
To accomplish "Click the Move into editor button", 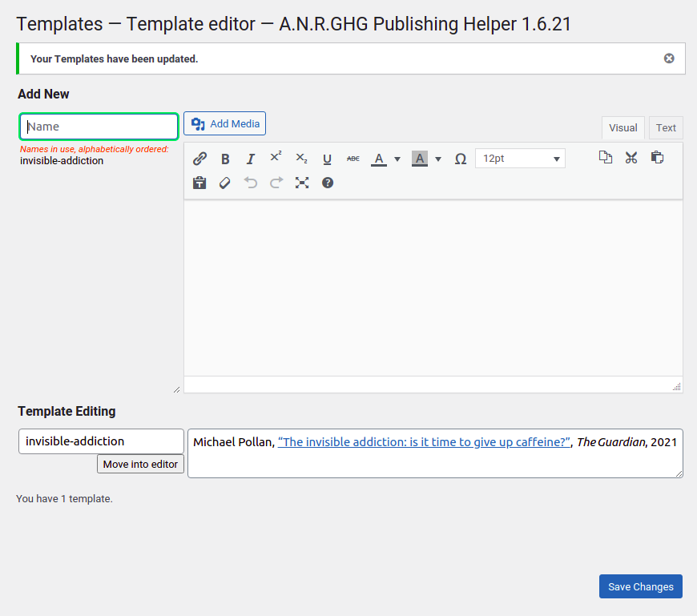I will (x=140, y=464).
